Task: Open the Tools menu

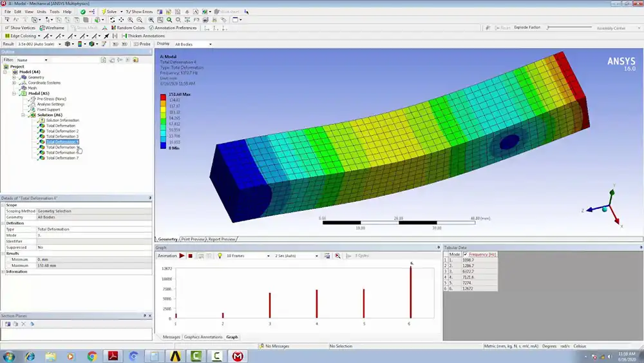Action: 54,12
